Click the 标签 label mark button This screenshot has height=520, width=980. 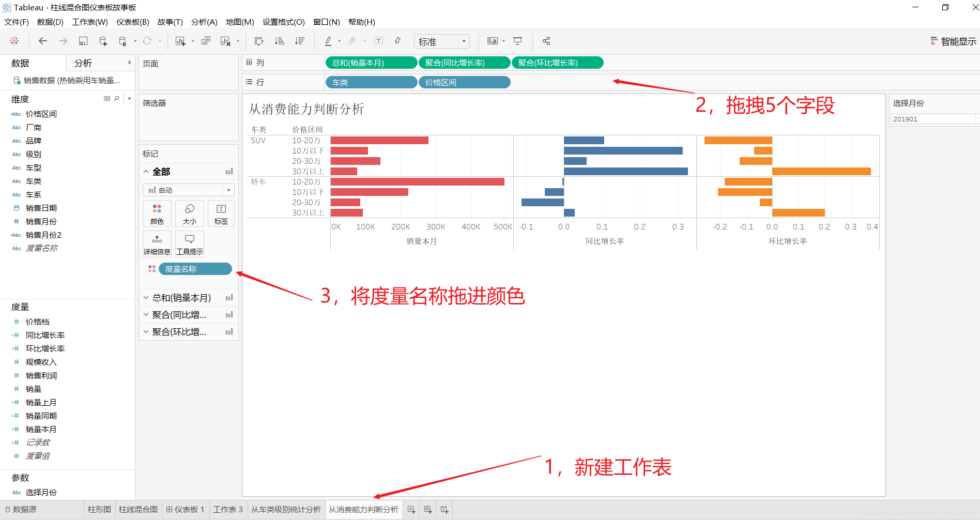[x=221, y=213]
